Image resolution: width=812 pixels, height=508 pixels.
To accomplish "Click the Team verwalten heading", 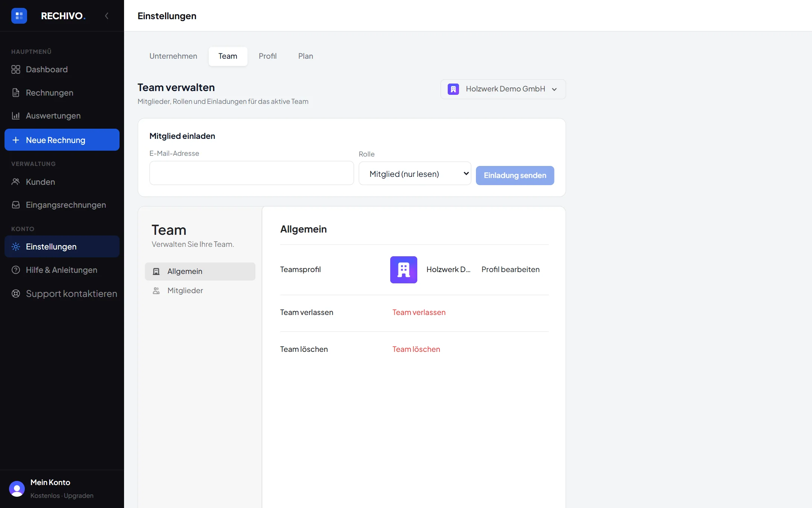I will tap(176, 87).
